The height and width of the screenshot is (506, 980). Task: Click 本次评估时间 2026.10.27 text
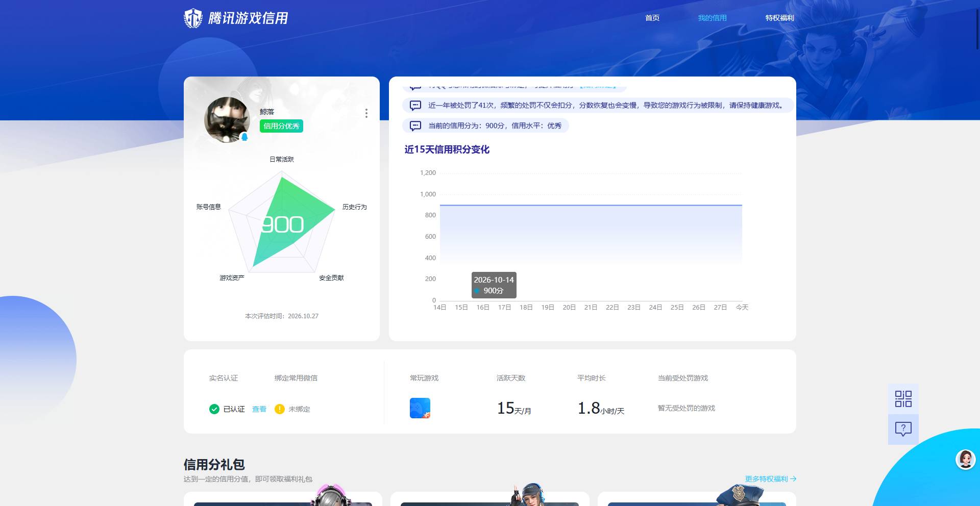(x=282, y=316)
